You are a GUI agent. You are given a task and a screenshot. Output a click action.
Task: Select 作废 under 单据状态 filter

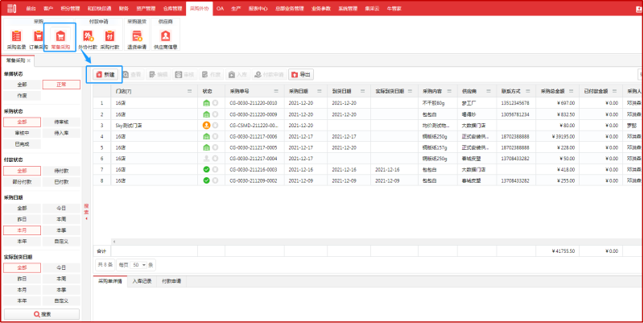tap(22, 95)
